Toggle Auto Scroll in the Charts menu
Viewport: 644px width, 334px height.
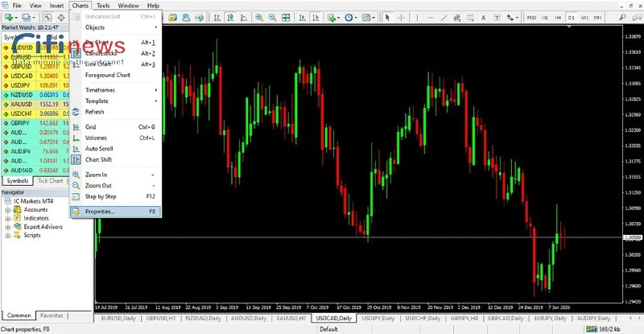tap(115, 148)
